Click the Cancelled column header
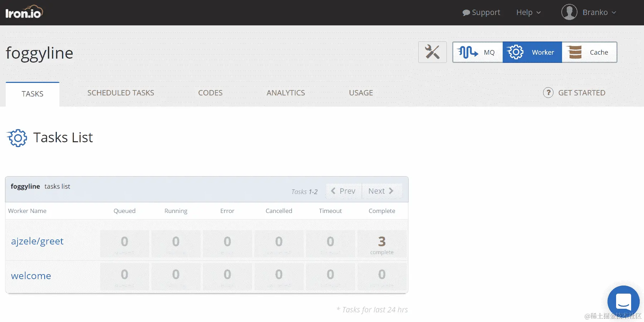This screenshot has width=644, height=322. 279,211
